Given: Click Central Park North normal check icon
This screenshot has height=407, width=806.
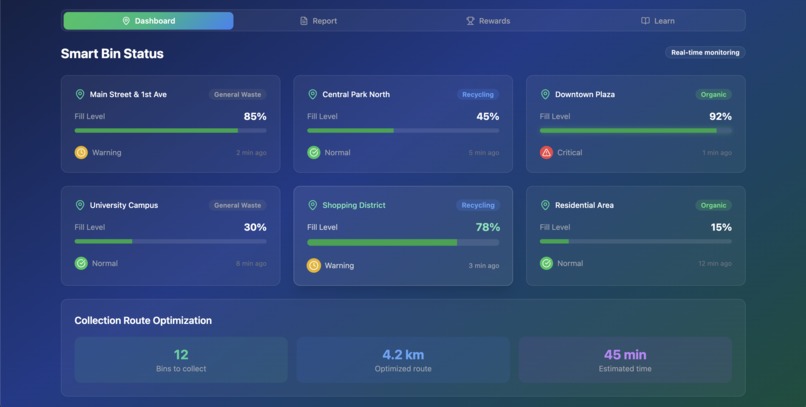Looking at the screenshot, I should click(314, 153).
